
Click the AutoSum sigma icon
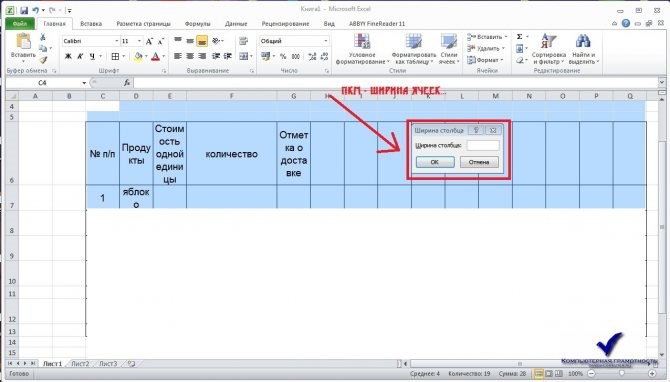click(x=520, y=37)
